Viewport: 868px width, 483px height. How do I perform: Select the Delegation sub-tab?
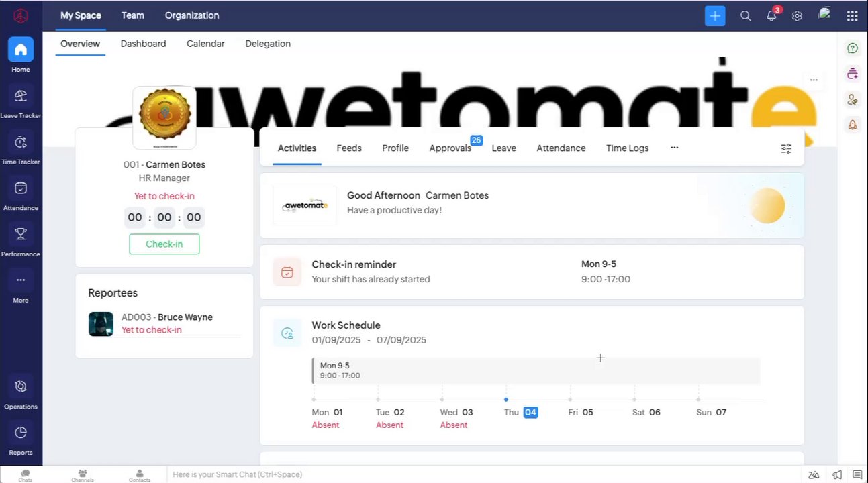point(268,44)
